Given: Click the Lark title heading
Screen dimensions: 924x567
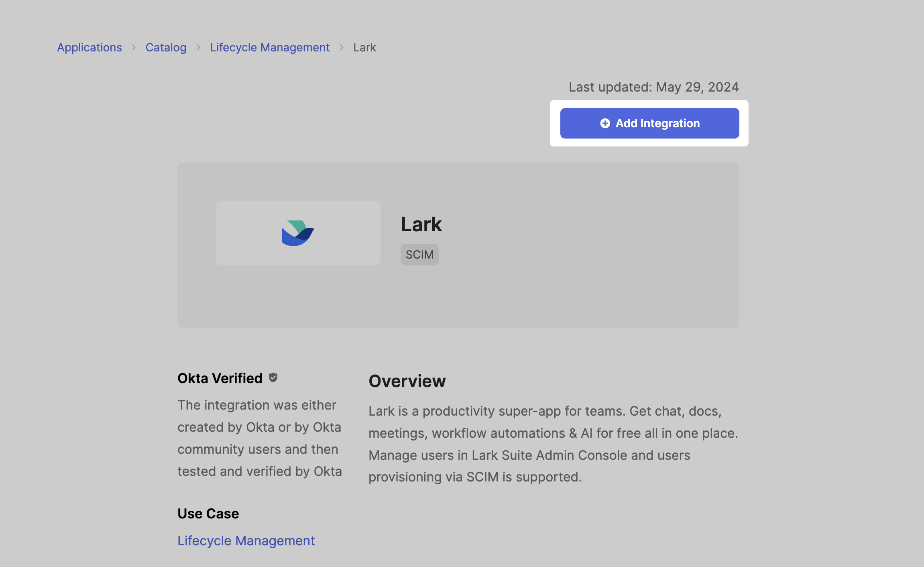Looking at the screenshot, I should (421, 224).
